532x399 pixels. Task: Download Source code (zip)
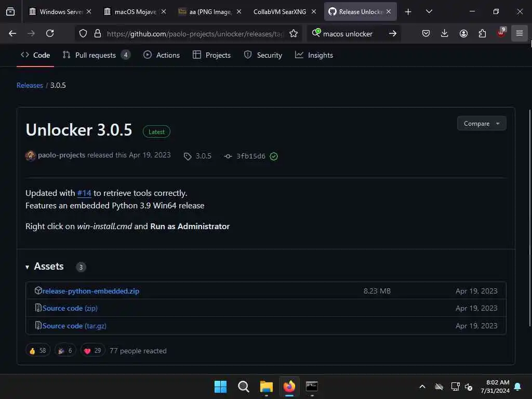coord(70,308)
